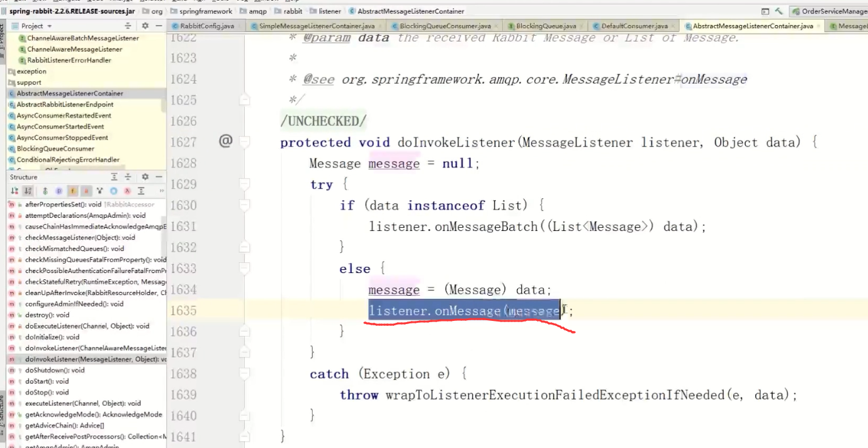Toggle Show Anonymous Classes circle filter

click(x=113, y=191)
